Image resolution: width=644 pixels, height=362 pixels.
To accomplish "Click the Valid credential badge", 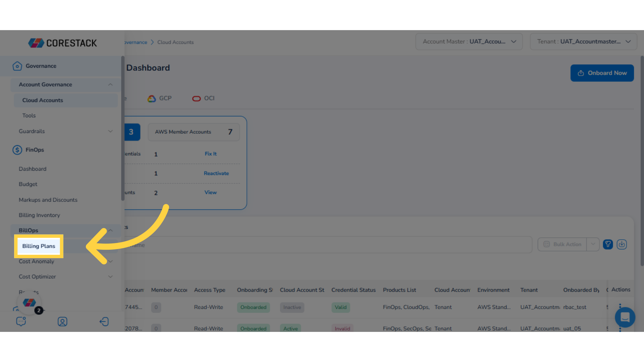I will (341, 307).
